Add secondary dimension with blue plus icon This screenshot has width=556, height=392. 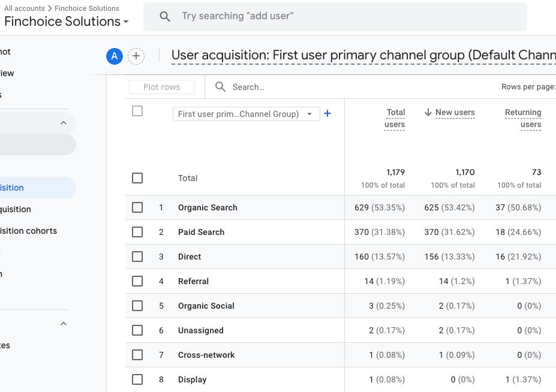(327, 113)
